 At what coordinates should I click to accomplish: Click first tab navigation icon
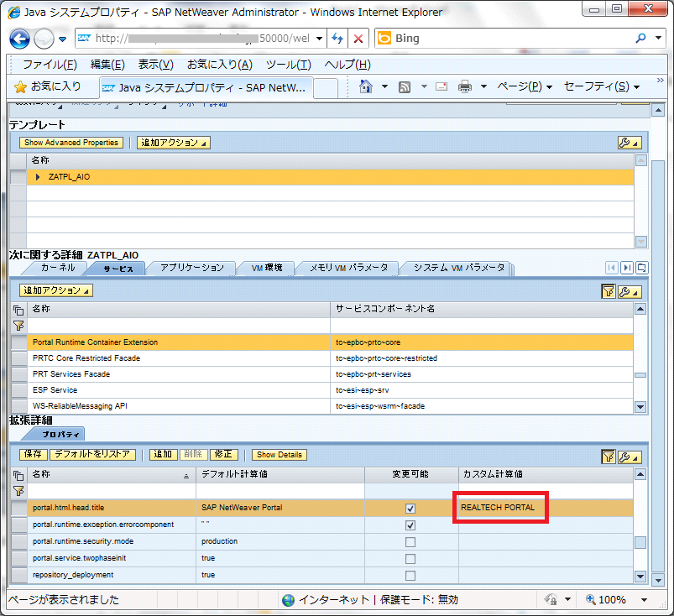click(611, 268)
